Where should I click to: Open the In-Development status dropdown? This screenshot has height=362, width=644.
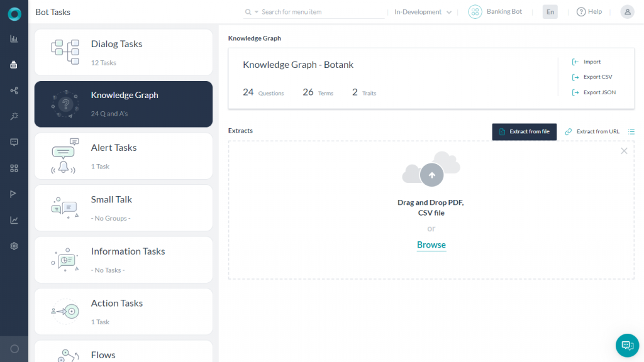(x=423, y=11)
